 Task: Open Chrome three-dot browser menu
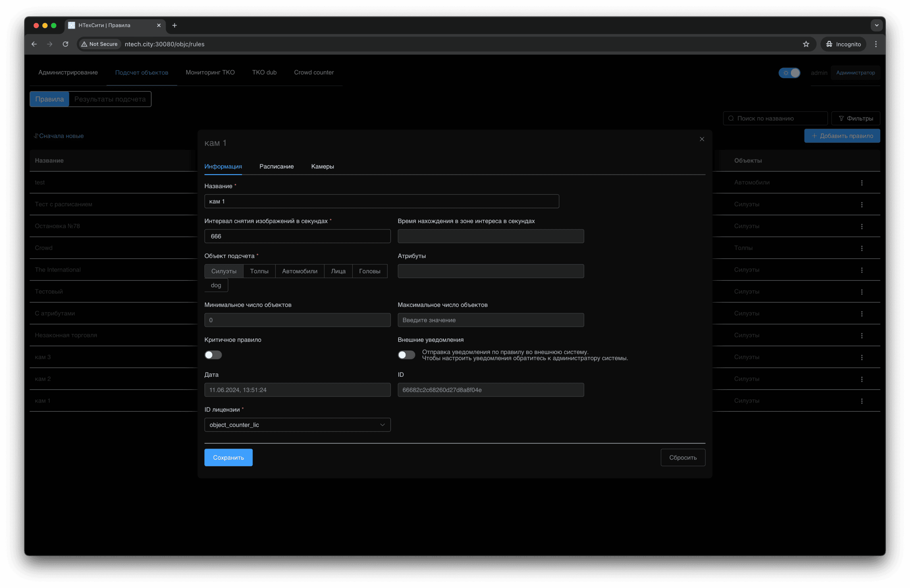[x=875, y=44]
